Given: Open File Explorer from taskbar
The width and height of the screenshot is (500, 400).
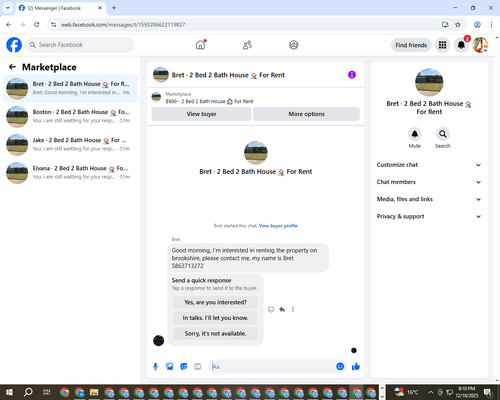Looking at the screenshot, I should tap(94, 392).
